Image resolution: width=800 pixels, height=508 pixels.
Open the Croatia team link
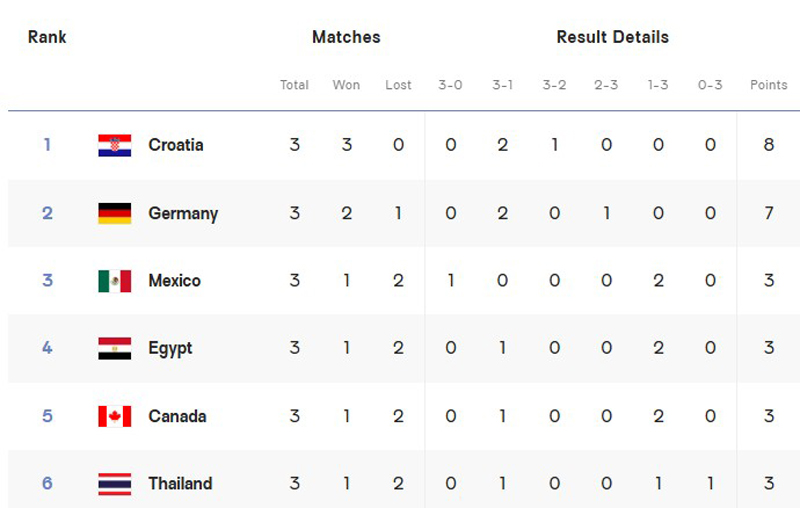coord(176,145)
